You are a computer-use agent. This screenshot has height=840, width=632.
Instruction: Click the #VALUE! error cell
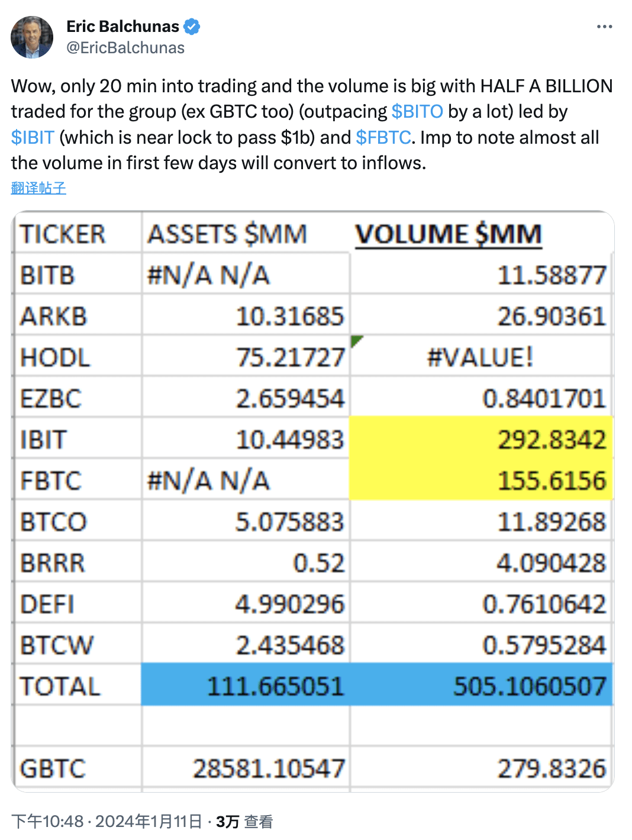point(481,356)
